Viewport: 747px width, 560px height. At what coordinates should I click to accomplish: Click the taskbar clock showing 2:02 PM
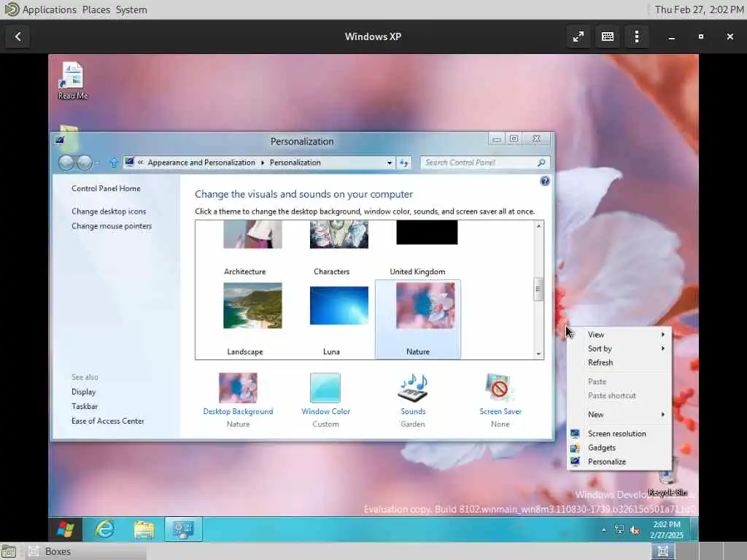(667, 529)
